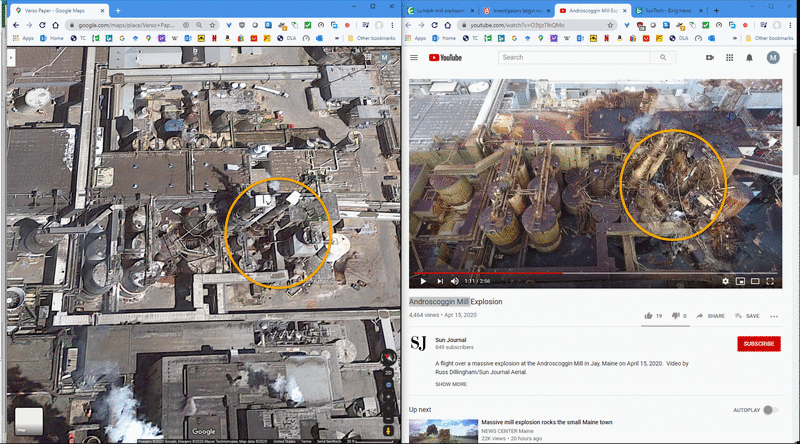800x444 pixels.
Task: Enter fullscreen on YouTube video
Action: click(770, 281)
